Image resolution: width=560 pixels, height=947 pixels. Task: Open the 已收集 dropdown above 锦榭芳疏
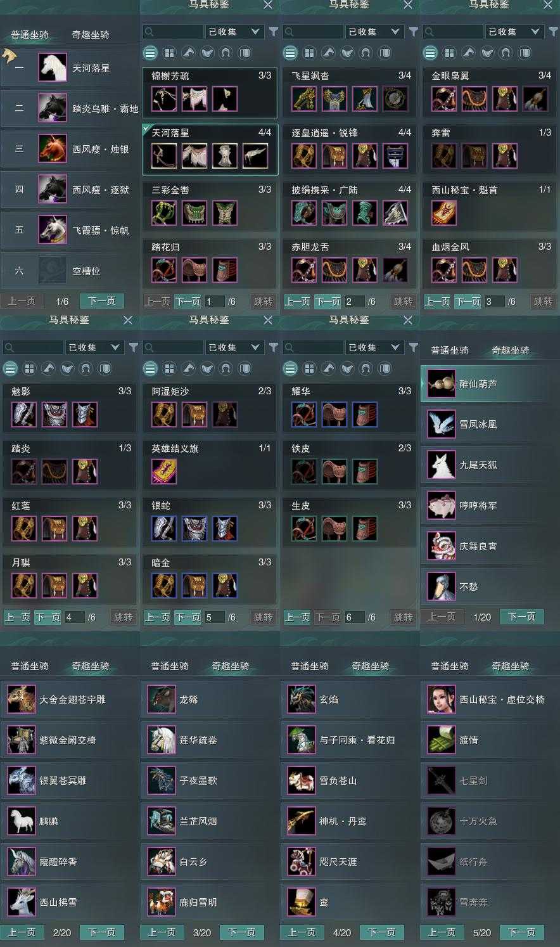(x=234, y=32)
